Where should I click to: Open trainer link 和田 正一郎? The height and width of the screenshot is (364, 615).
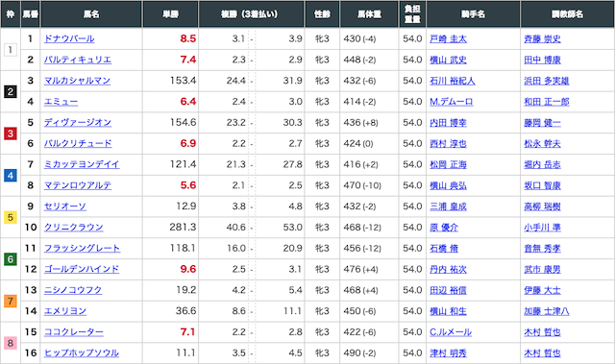coord(547,102)
